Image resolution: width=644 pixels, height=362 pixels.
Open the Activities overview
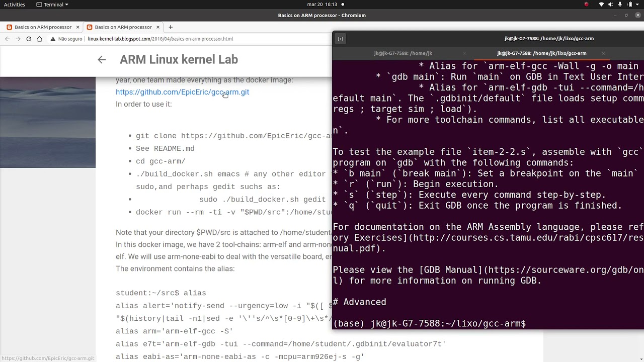pyautogui.click(x=15, y=5)
